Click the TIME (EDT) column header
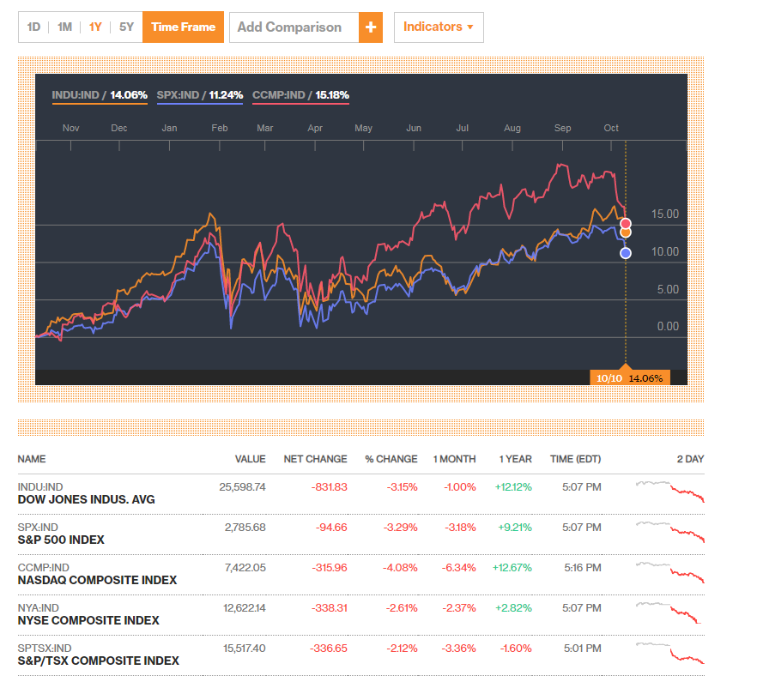 pos(575,459)
